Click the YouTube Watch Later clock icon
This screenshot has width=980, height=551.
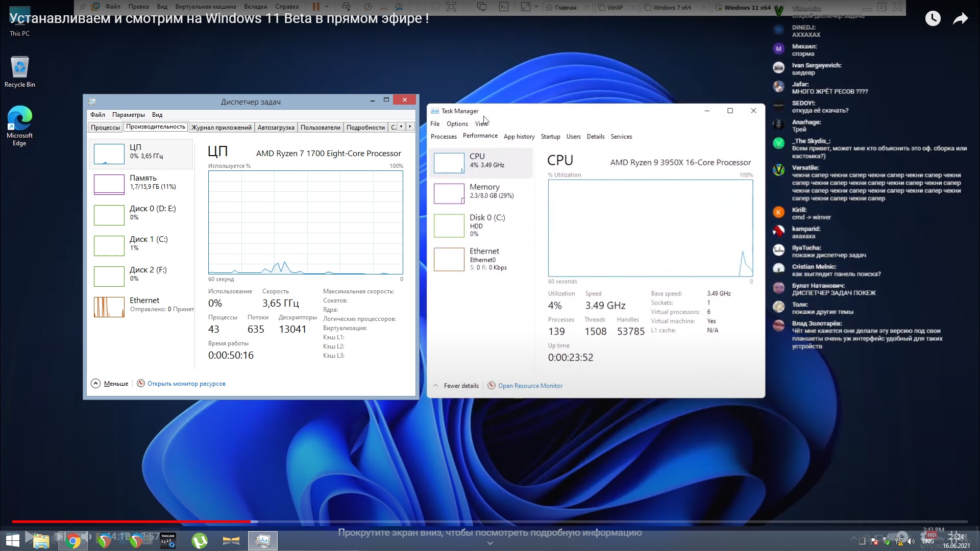pos(933,19)
